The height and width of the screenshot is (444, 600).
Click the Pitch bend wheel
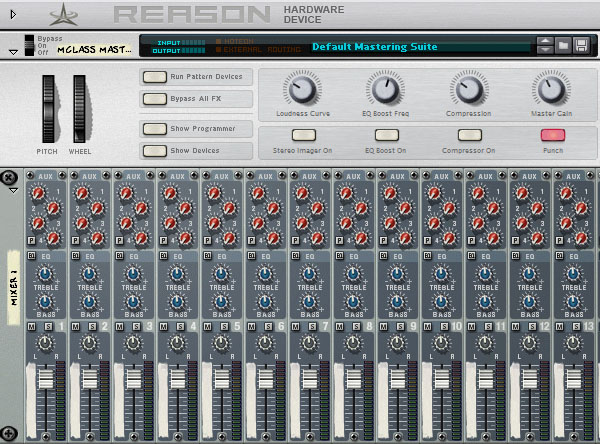pos(49,109)
